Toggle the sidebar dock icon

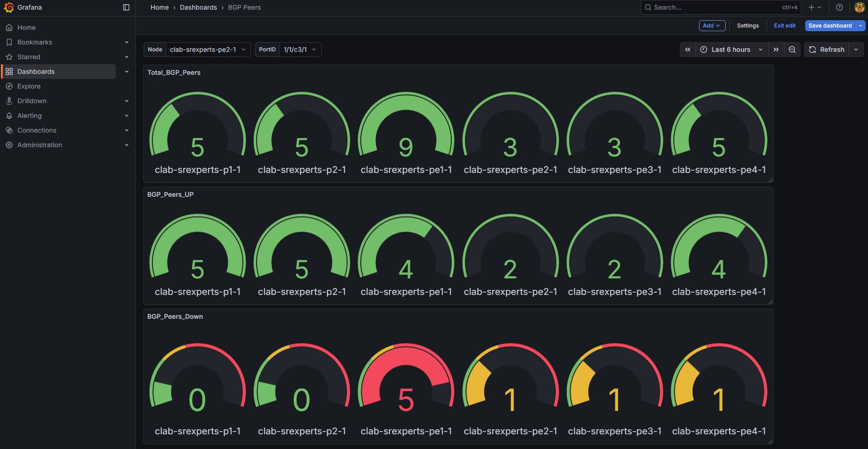pyautogui.click(x=126, y=7)
